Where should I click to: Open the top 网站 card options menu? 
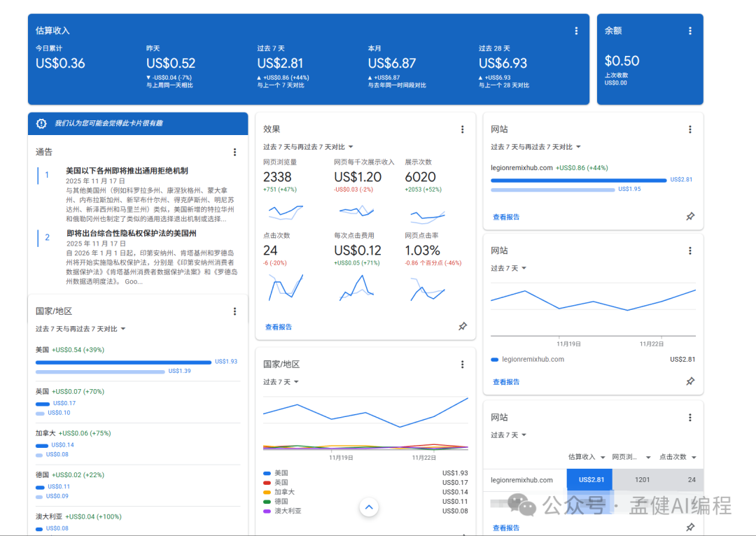690,129
